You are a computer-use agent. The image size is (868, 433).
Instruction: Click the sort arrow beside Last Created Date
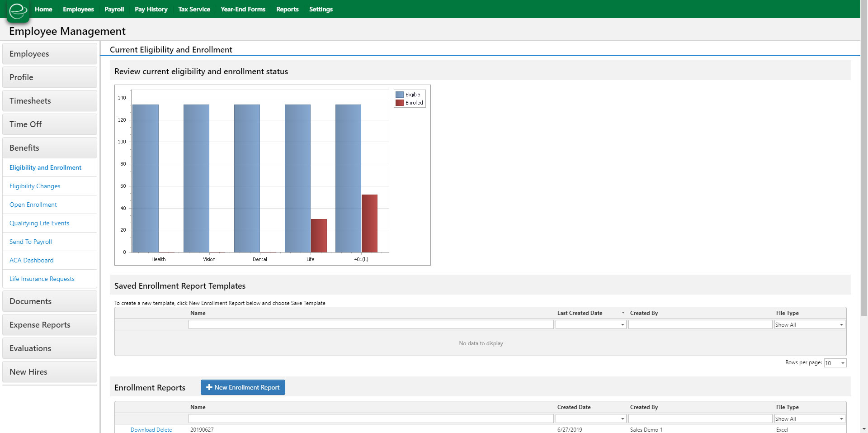pos(623,313)
